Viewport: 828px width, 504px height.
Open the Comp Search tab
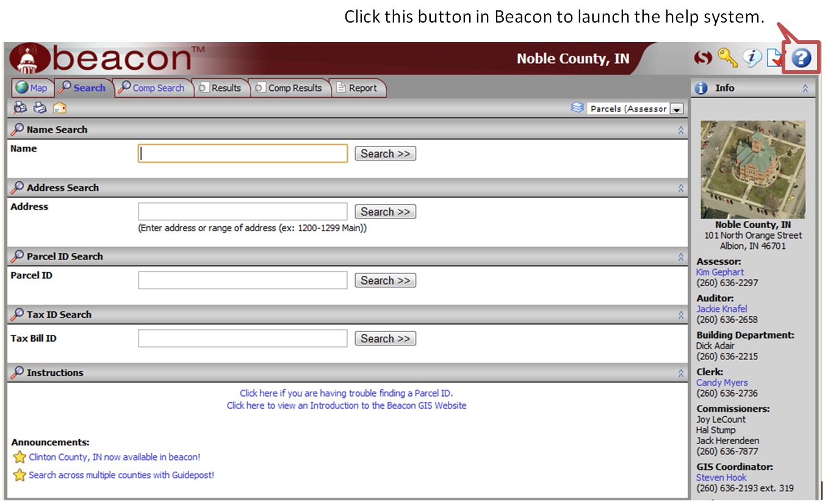(152, 88)
